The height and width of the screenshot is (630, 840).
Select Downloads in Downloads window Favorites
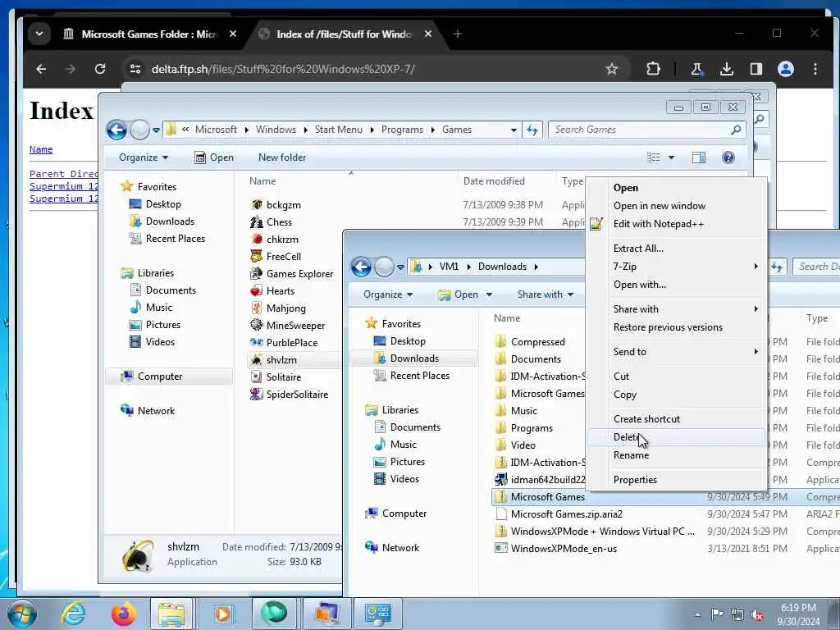(413, 358)
